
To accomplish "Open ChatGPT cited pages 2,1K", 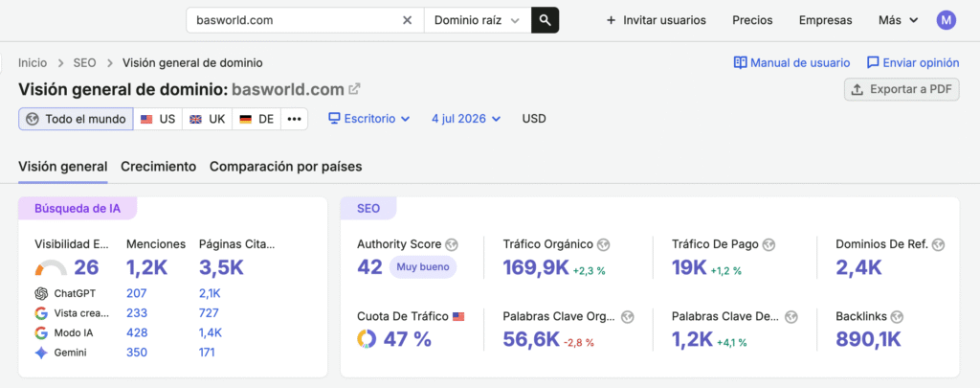I will point(210,293).
